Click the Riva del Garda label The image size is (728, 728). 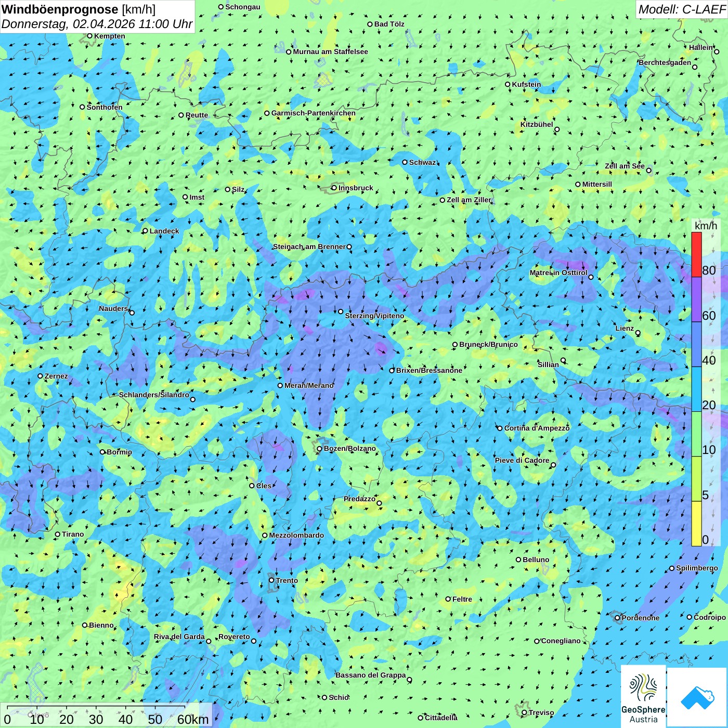point(179,636)
